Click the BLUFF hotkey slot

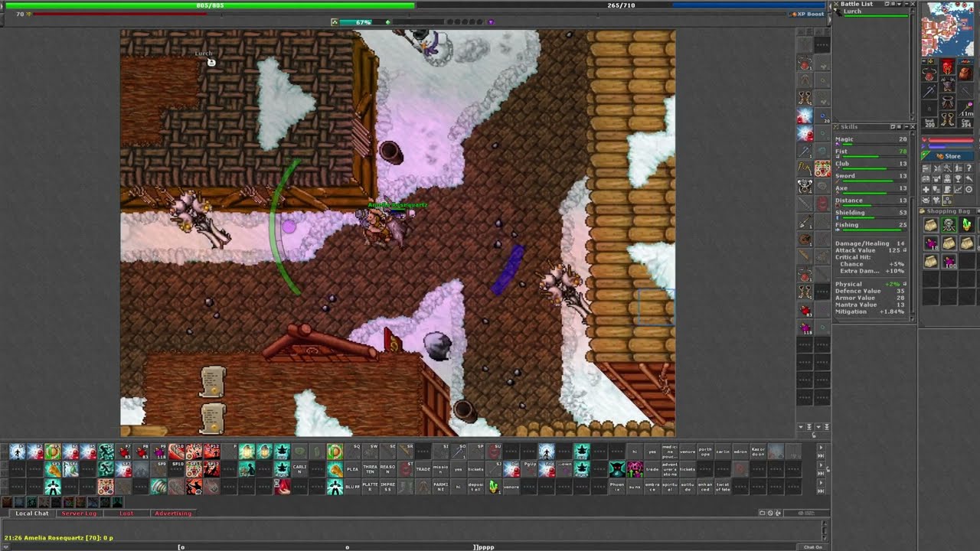click(x=352, y=486)
